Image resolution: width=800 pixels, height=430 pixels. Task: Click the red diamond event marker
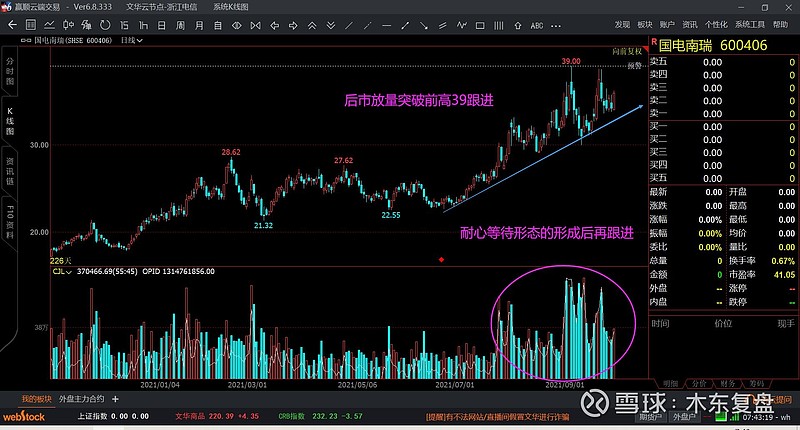pyautogui.click(x=441, y=260)
